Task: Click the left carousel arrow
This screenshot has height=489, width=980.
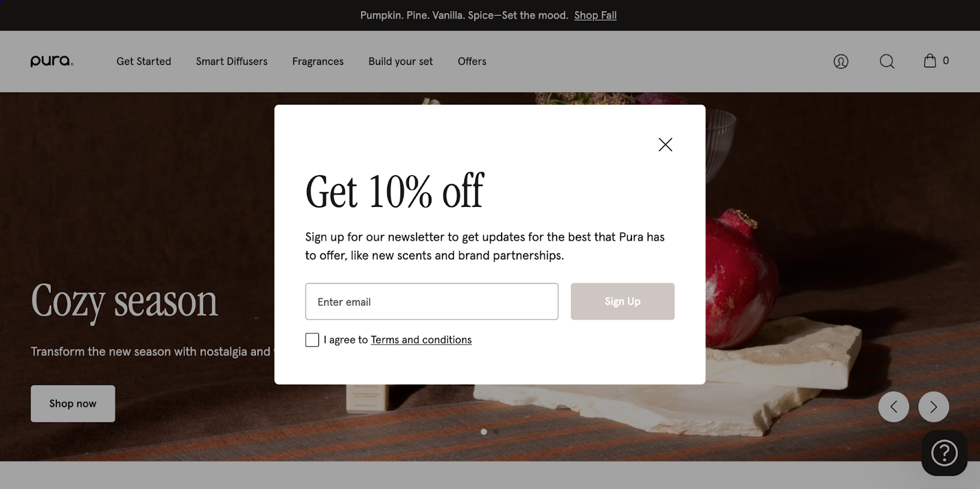Action: 894,406
